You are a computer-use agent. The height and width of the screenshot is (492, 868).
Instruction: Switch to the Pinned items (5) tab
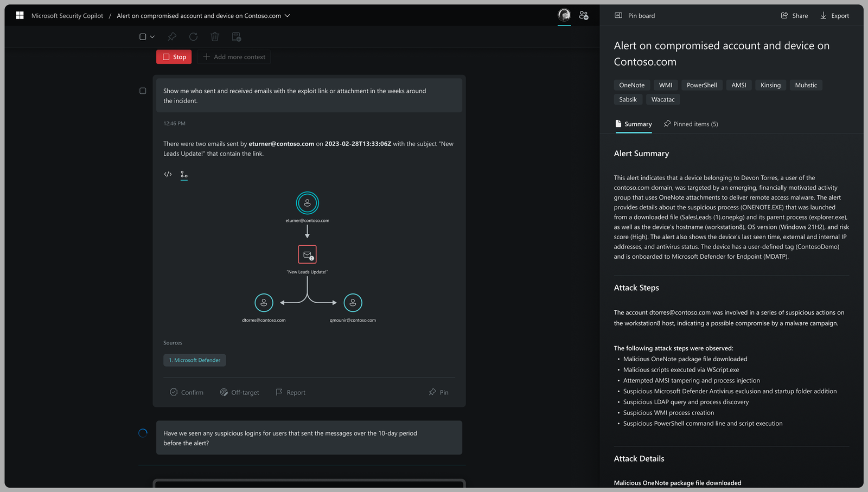(691, 124)
